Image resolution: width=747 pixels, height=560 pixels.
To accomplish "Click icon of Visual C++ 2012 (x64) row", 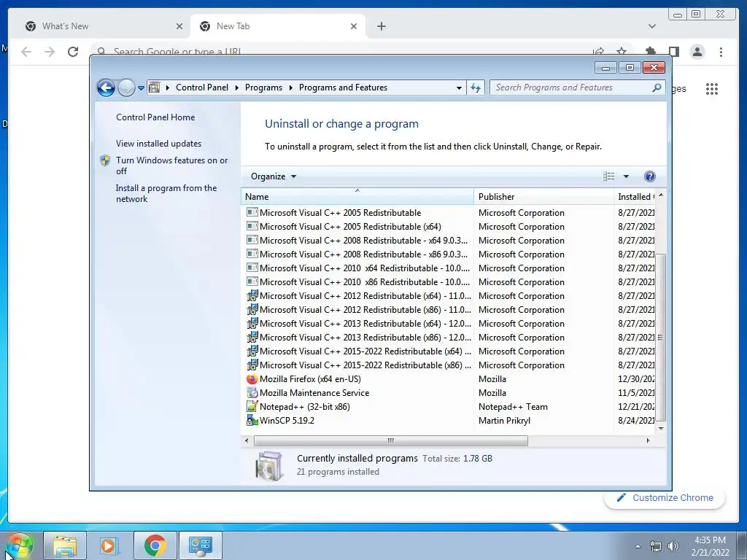I will click(252, 296).
